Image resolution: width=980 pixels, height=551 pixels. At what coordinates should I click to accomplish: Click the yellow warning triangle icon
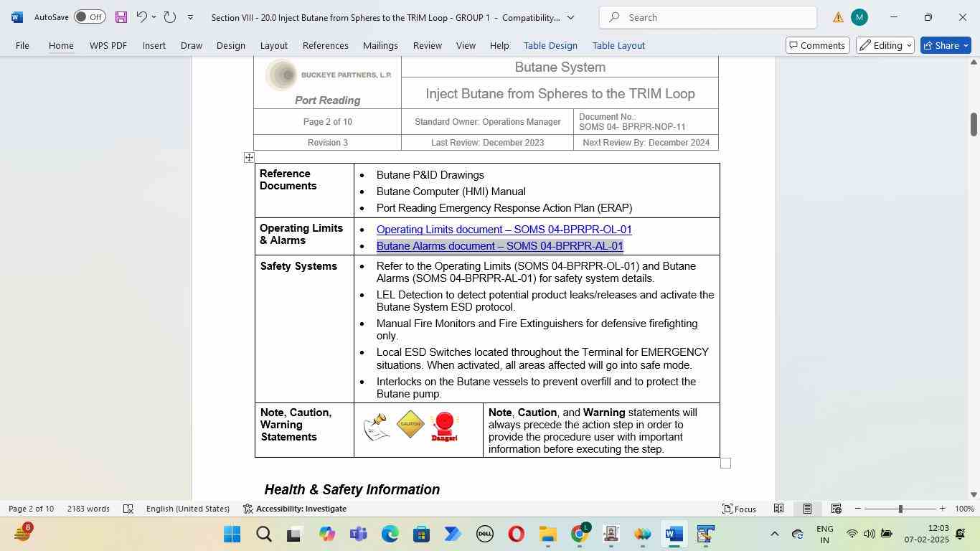pyautogui.click(x=838, y=17)
